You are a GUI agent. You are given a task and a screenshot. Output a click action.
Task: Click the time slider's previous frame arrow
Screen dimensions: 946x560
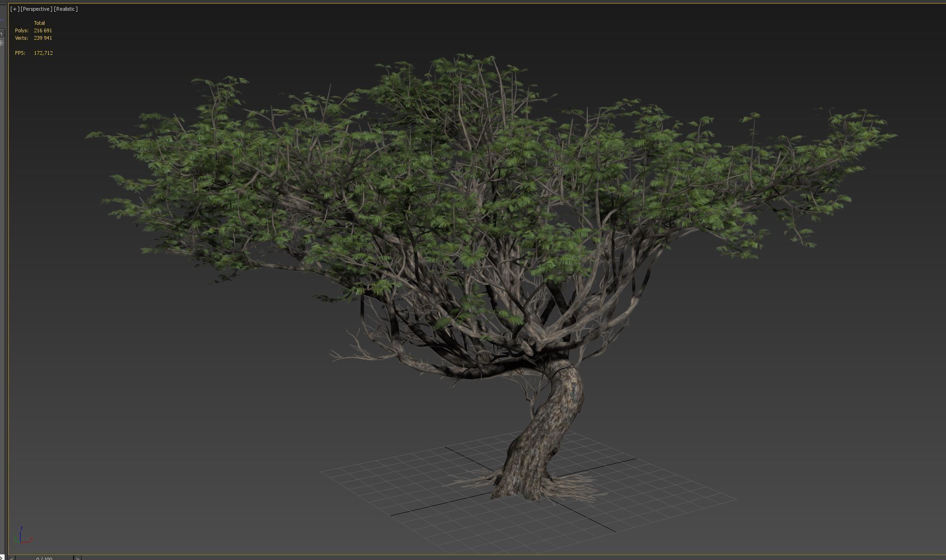coord(12,558)
